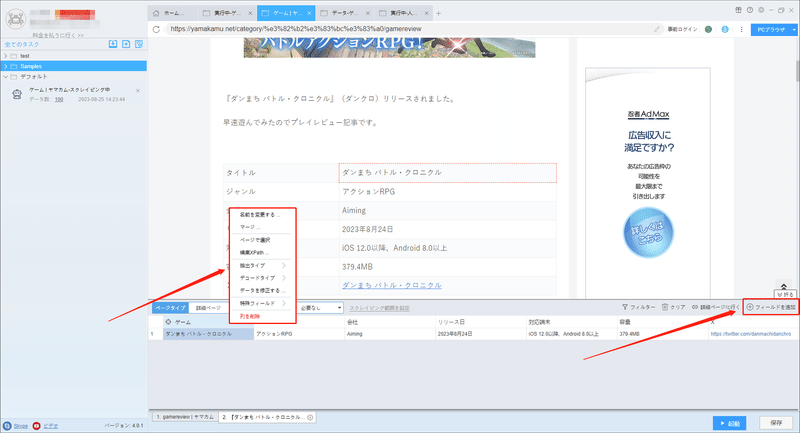
Task: Click the 詳しくはこちら ad button
Action: coord(648,233)
